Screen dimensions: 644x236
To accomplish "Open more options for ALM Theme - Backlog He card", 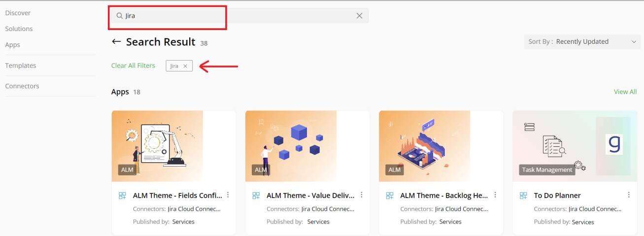I will [x=495, y=195].
